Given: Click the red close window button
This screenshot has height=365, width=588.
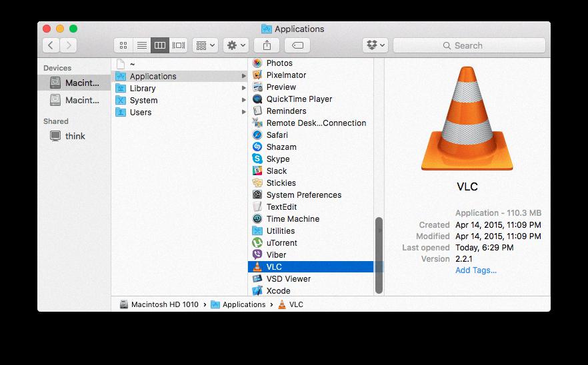Looking at the screenshot, I should [x=47, y=29].
